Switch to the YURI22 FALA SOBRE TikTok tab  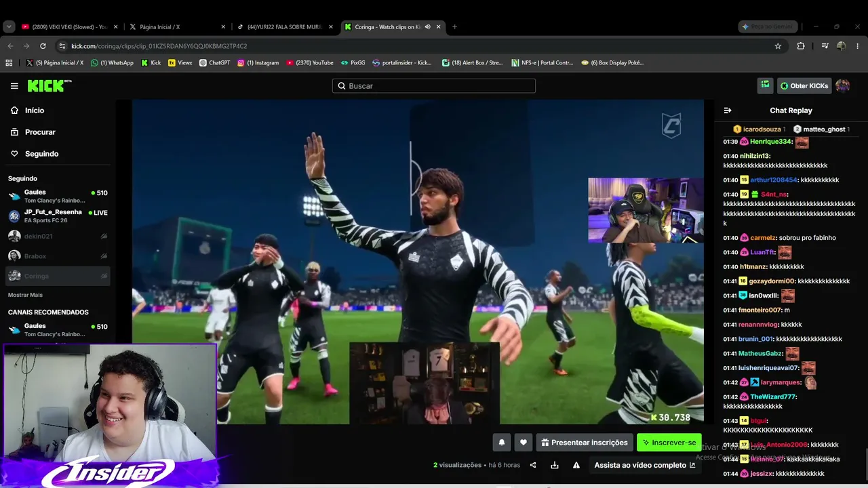(285, 27)
